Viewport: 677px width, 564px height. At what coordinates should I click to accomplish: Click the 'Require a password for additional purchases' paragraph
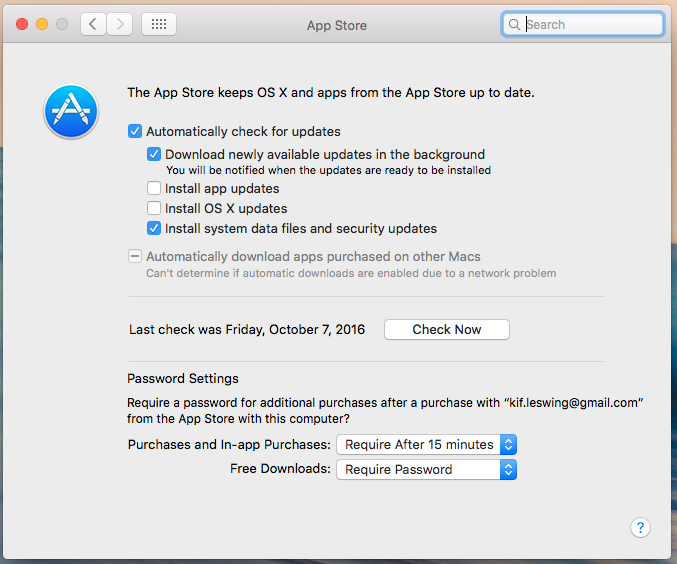pos(385,411)
